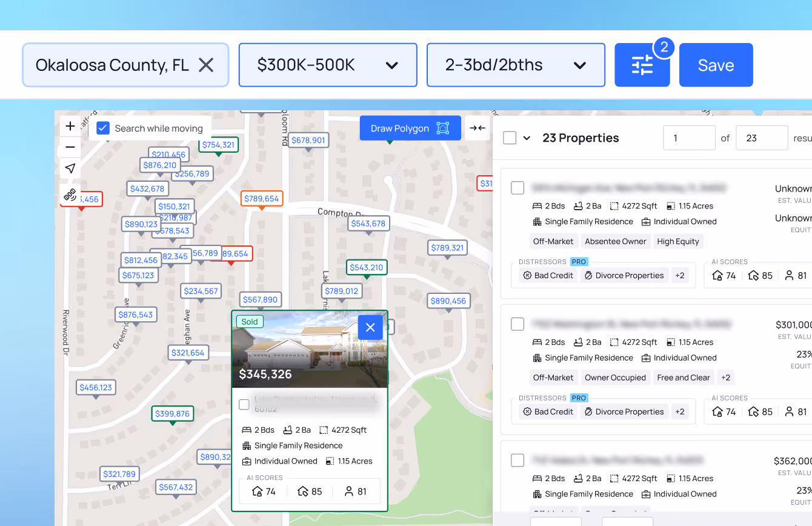Click the Draw Polygon button

410,128
